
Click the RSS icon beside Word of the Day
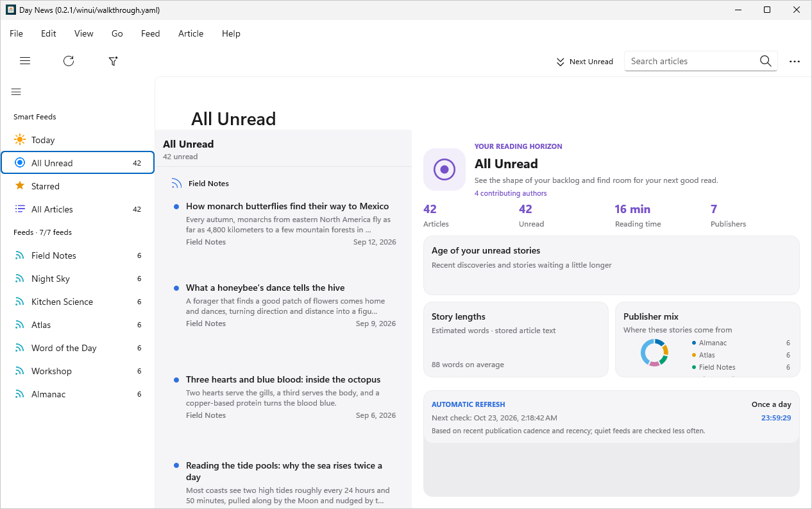pyautogui.click(x=20, y=348)
